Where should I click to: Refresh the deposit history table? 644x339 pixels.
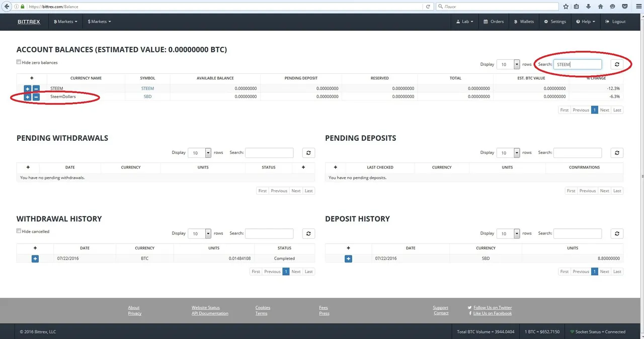(617, 233)
